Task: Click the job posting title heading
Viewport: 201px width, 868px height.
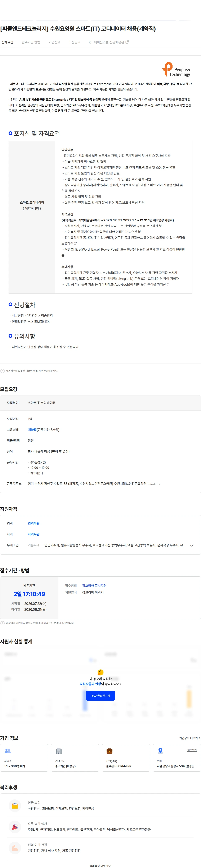Action: point(78,29)
